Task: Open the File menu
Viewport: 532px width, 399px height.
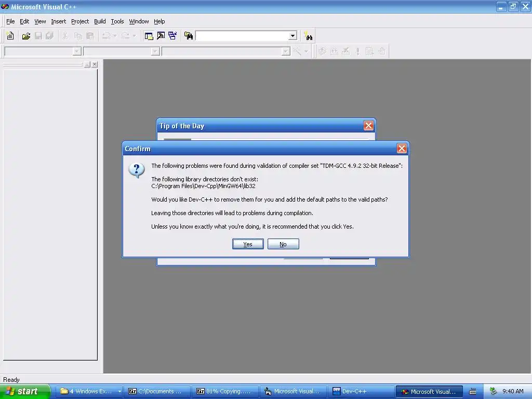Action: coord(10,21)
